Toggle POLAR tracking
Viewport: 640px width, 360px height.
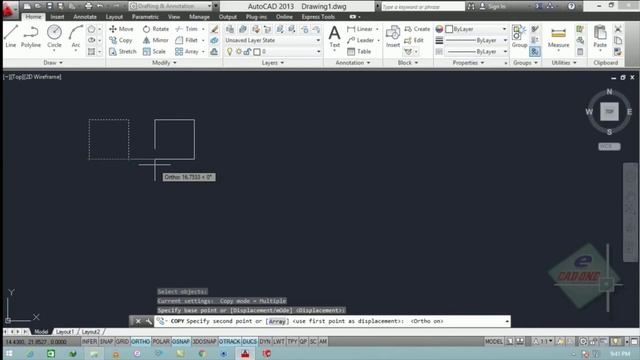click(161, 342)
